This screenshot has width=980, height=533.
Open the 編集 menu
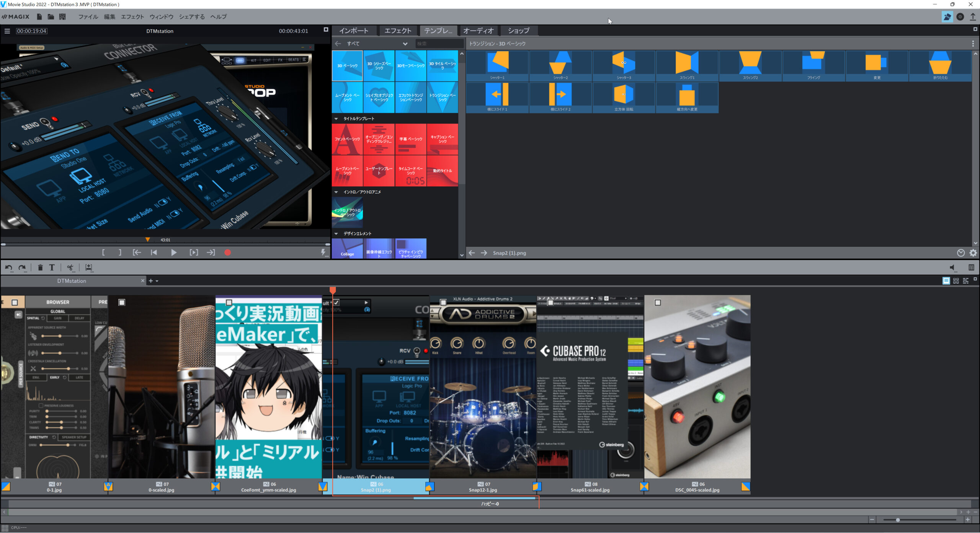click(109, 16)
